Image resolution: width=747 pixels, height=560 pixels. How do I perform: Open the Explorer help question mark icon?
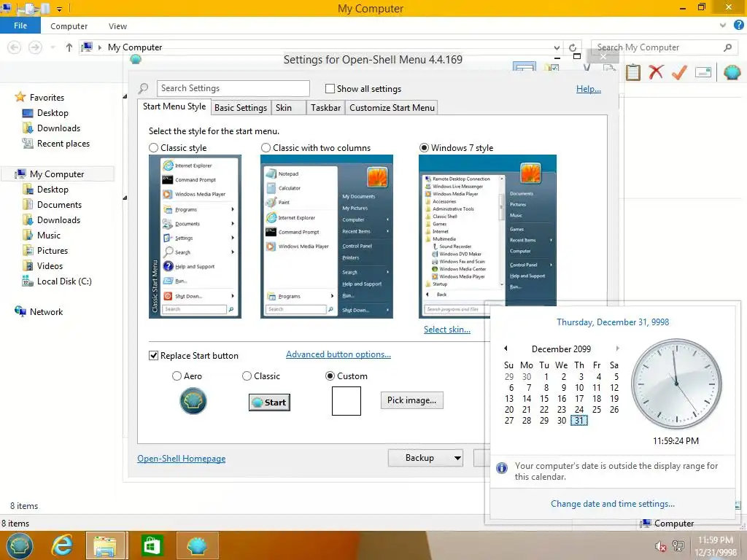(739, 26)
